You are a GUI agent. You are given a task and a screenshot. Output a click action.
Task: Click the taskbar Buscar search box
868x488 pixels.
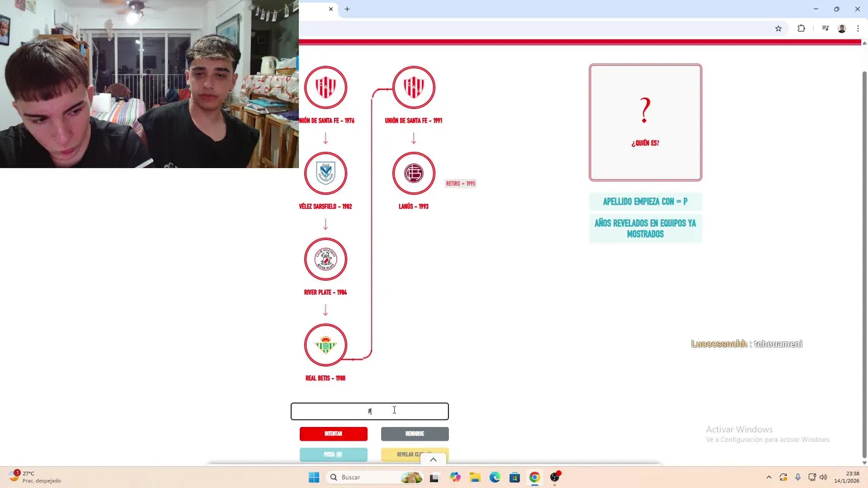click(374, 477)
